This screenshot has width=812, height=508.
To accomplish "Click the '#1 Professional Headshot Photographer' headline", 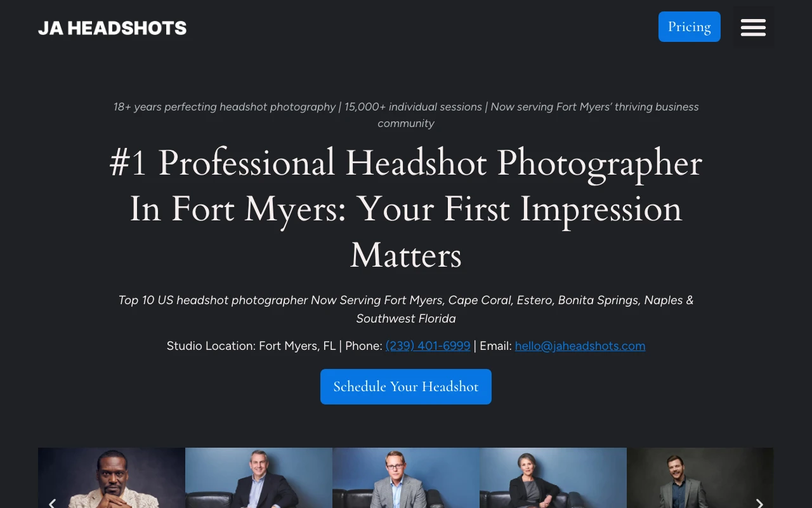I will (x=406, y=163).
